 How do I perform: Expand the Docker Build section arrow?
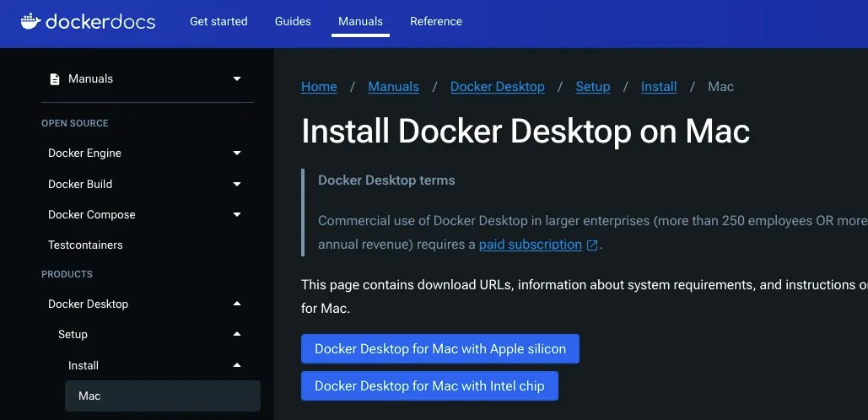tap(237, 184)
